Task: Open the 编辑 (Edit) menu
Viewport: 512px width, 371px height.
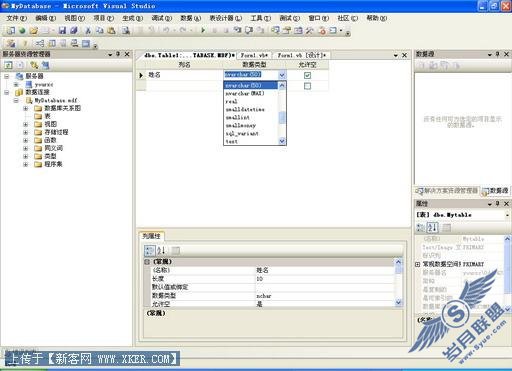Action: point(45,18)
